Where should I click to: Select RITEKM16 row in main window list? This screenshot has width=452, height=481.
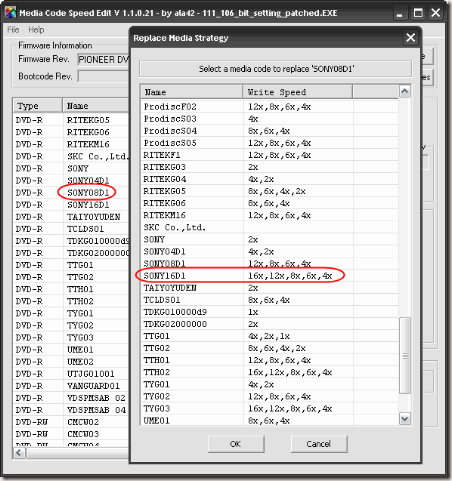tap(71, 144)
